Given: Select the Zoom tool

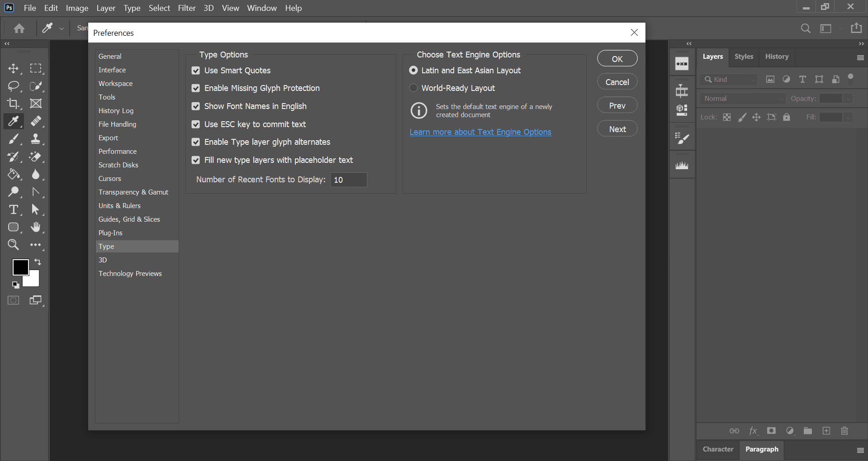Looking at the screenshot, I should [13, 245].
